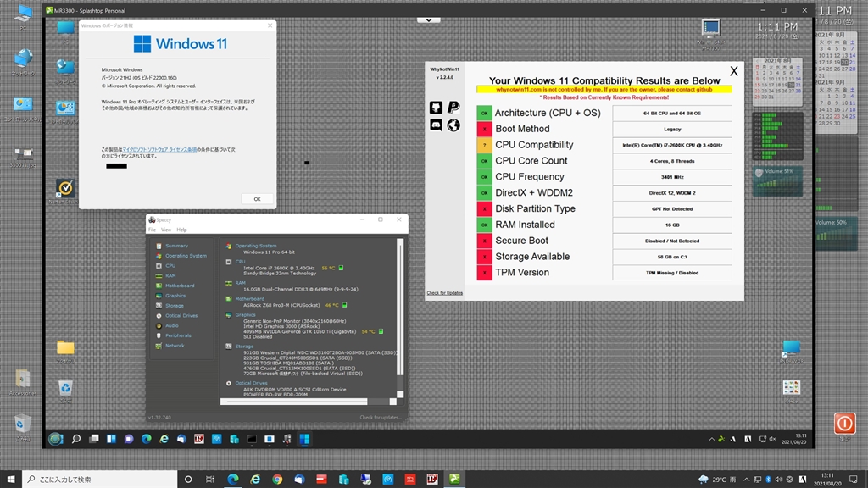Select Motherboard in Speccy sidebar
868x488 pixels.
180,286
